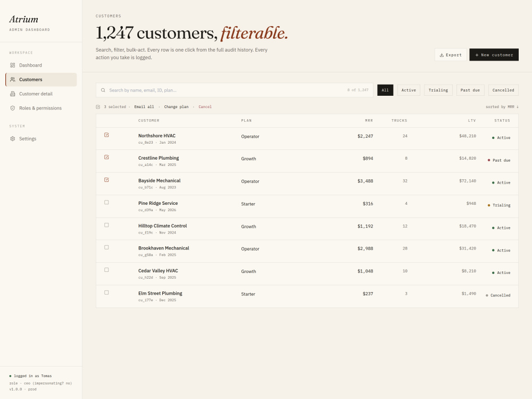This screenshot has height=399, width=532.
Task: Click the Cancelled status of Elm Street
Action: [498, 295]
